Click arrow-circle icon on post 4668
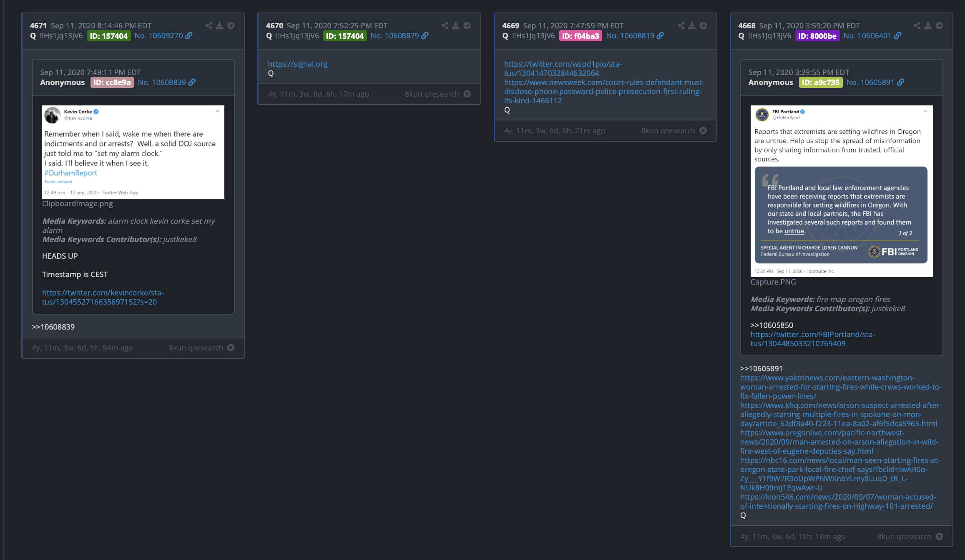 click(x=939, y=25)
